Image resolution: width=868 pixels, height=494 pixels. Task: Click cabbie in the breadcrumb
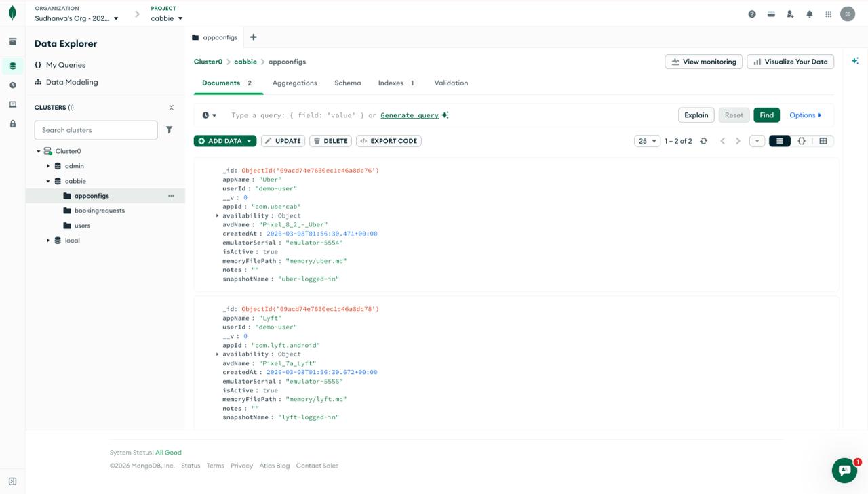tap(245, 62)
